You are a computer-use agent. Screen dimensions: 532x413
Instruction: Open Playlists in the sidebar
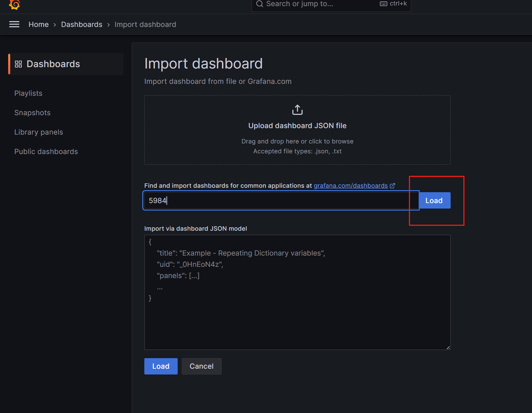(x=28, y=93)
